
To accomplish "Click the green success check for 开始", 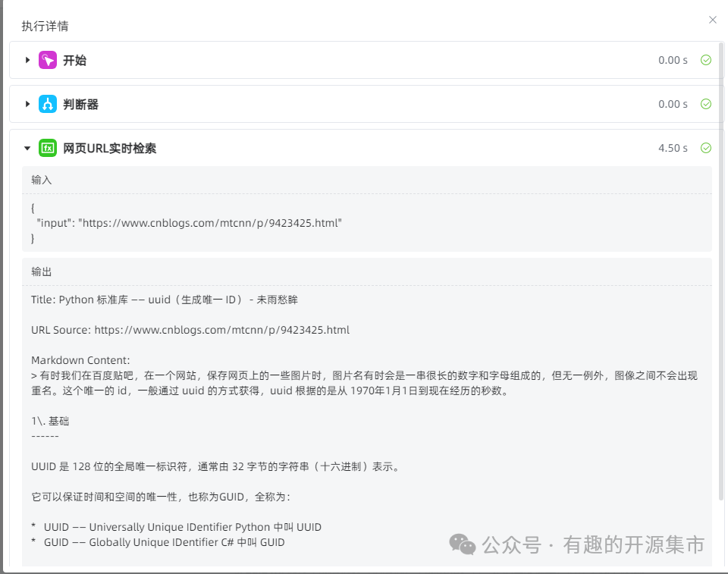I will pyautogui.click(x=706, y=60).
